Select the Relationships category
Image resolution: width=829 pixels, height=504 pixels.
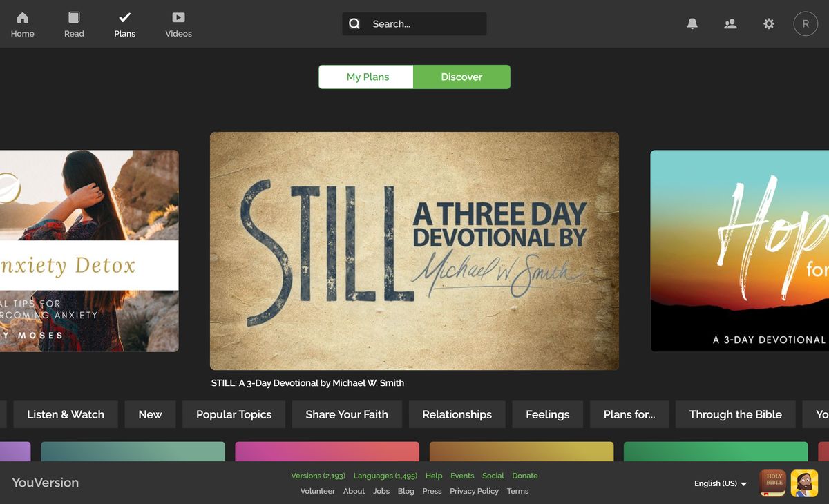tap(457, 414)
